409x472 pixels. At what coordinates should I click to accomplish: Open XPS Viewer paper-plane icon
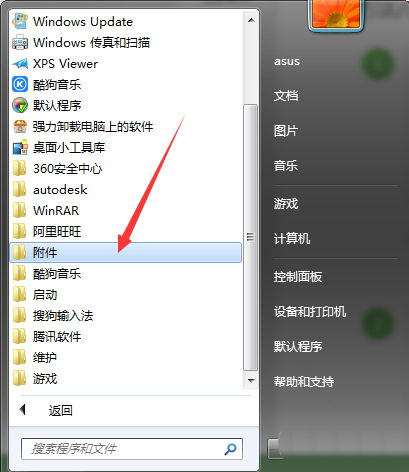(20, 64)
